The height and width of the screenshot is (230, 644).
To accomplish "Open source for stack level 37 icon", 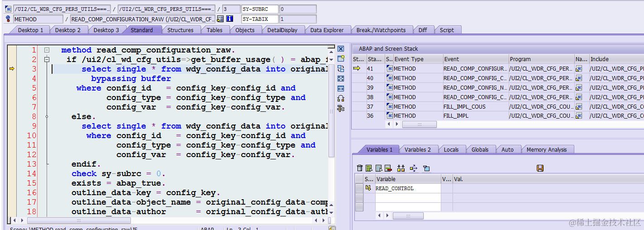I will click(389, 106).
